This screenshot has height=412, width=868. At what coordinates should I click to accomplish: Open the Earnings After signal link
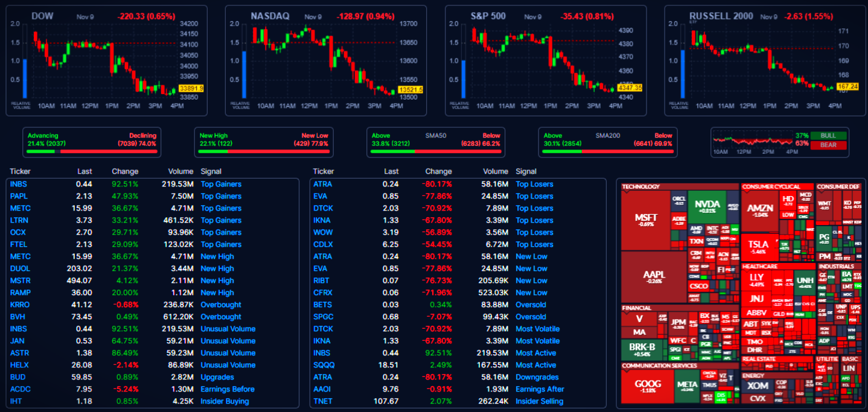tap(540, 389)
